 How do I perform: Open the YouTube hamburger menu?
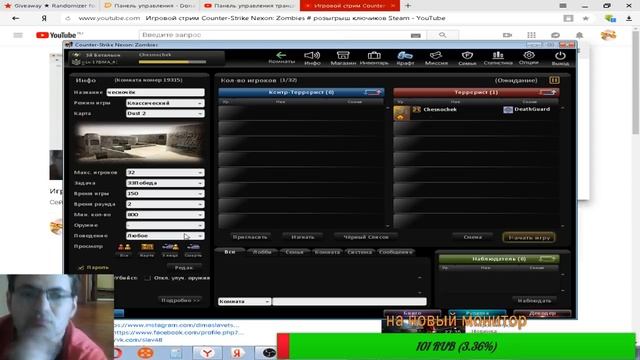18,35
